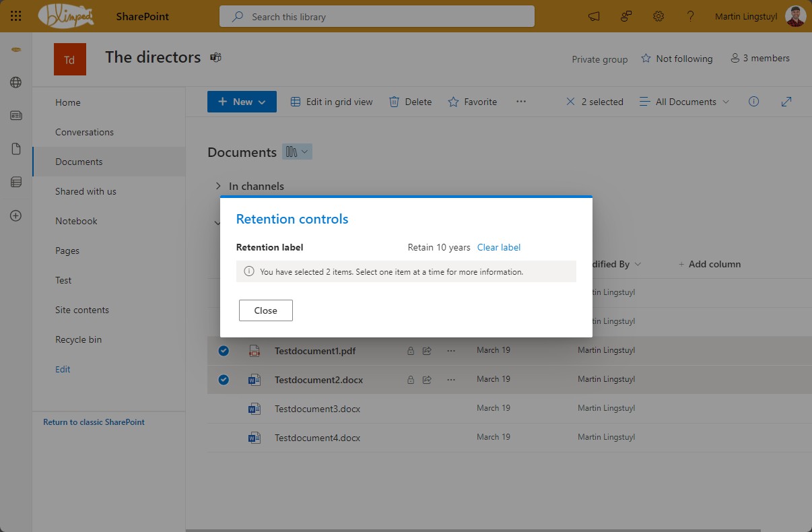Click Martin Lingstuyl's profile picture
Image resolution: width=812 pixels, height=532 pixels.
(795, 16)
